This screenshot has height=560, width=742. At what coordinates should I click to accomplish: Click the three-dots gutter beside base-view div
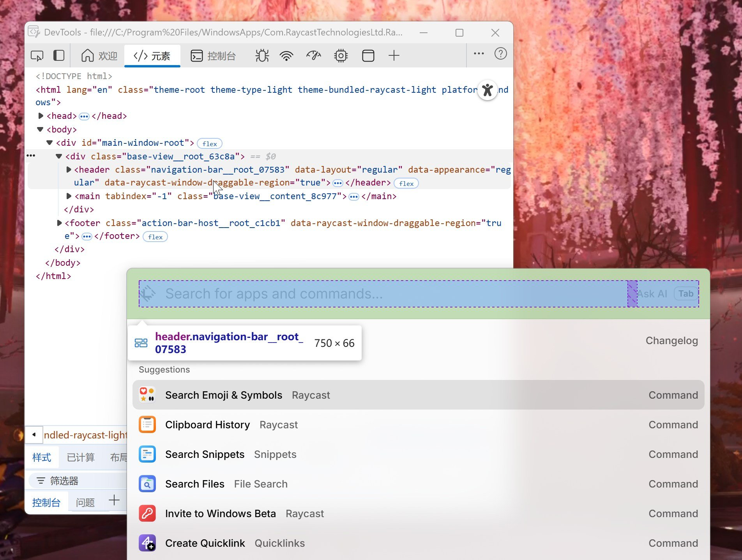click(x=31, y=156)
